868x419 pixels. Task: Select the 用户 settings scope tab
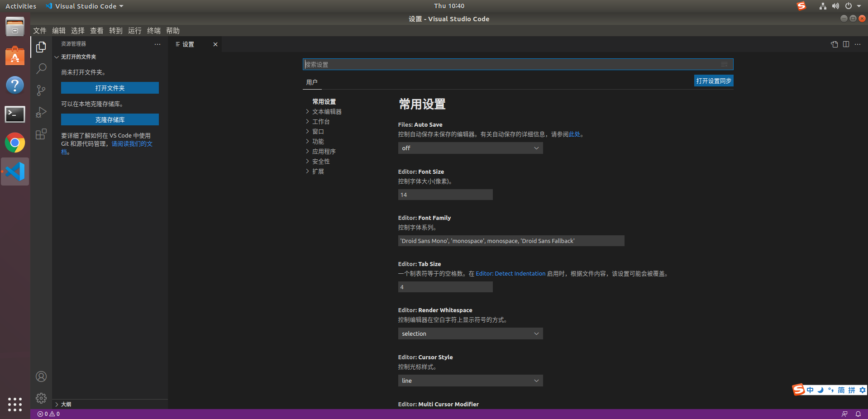[x=312, y=82]
